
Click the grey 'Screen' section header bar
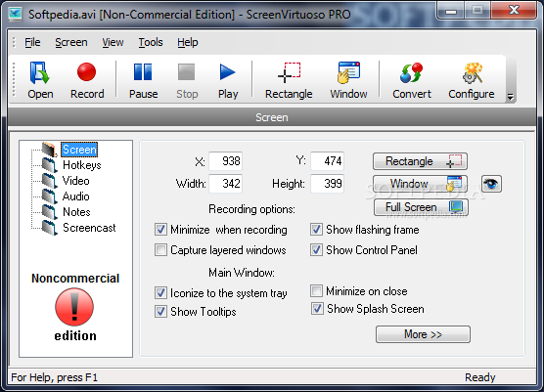[272, 117]
